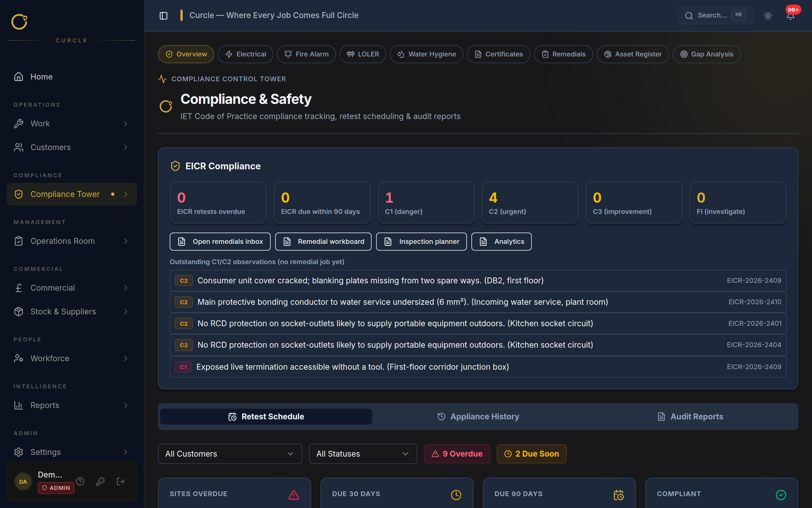Image resolution: width=812 pixels, height=508 pixels.
Task: Click the Workforce user-cog icon
Action: [x=18, y=358]
